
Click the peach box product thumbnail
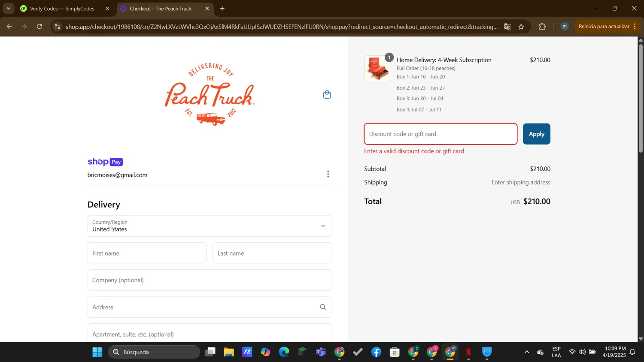[x=377, y=69]
